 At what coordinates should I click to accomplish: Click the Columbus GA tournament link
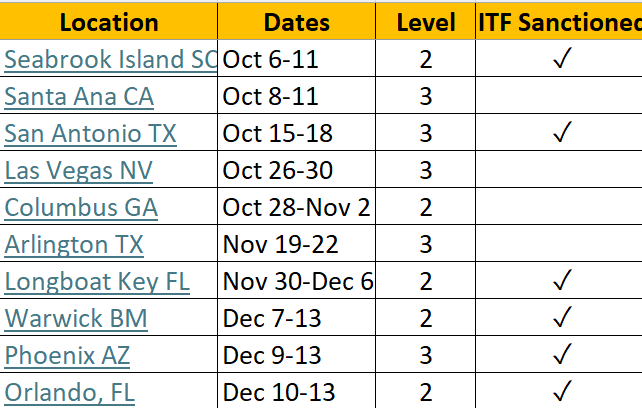[x=81, y=207]
